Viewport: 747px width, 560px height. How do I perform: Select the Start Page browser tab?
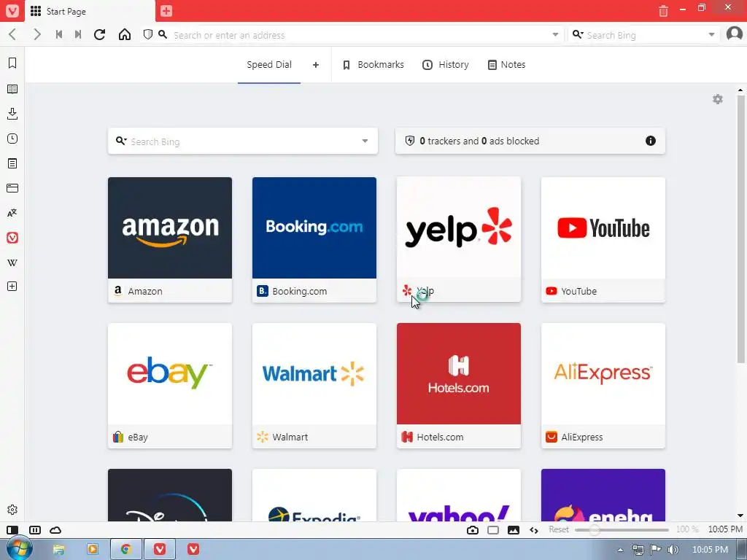coord(90,11)
